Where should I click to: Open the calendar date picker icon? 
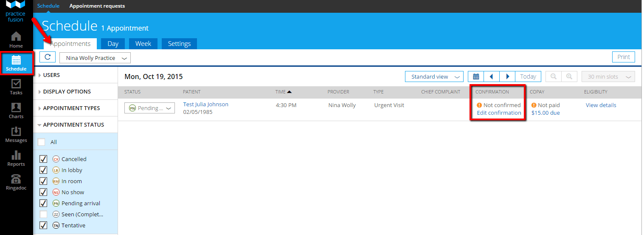476,76
